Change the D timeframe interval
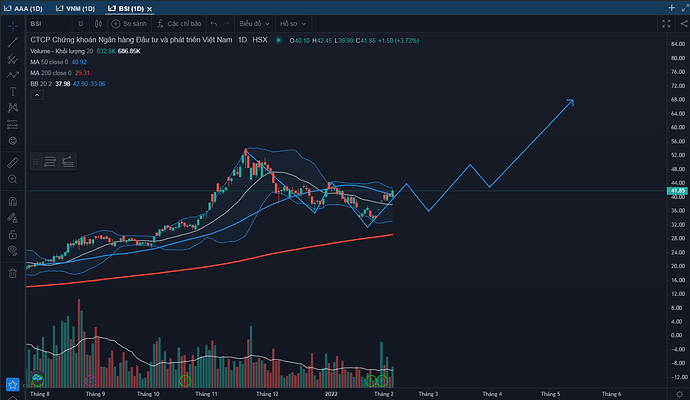The width and height of the screenshot is (690, 400). coord(81,24)
